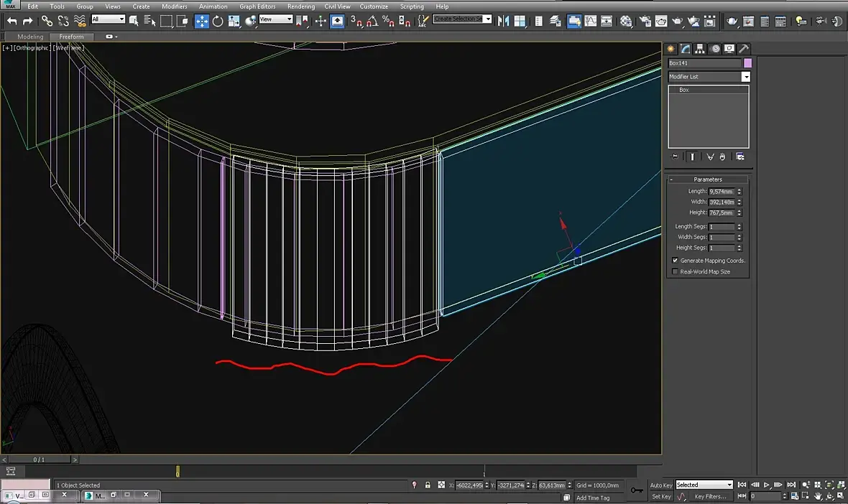Switch to the Freeform ribbon tab
The height and width of the screenshot is (504, 848).
pos(71,37)
